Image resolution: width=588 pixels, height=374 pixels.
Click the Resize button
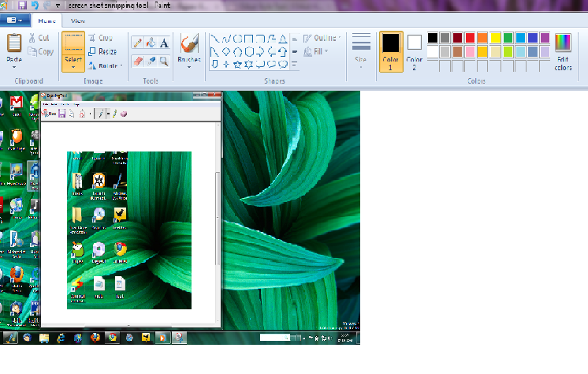coord(103,51)
